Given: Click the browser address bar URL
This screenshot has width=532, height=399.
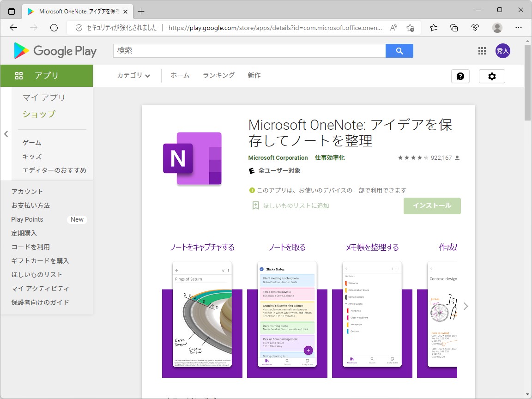Looking at the screenshot, I should click(275, 28).
